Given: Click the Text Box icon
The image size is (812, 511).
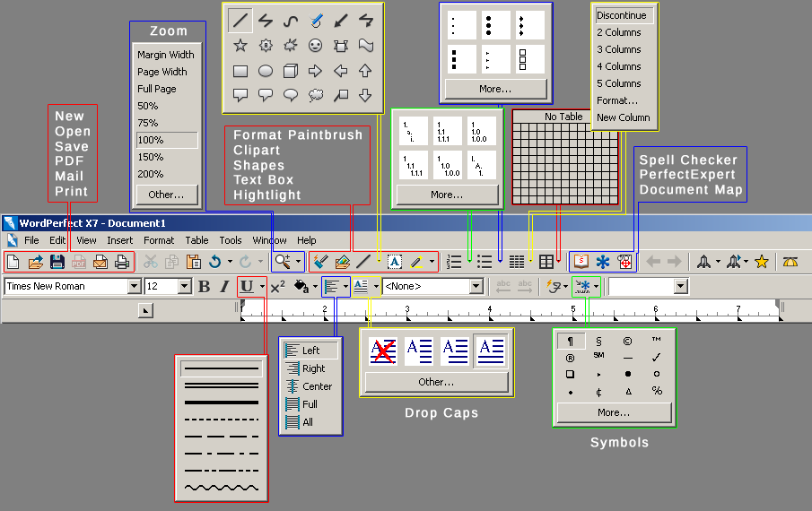Looking at the screenshot, I should [x=395, y=262].
